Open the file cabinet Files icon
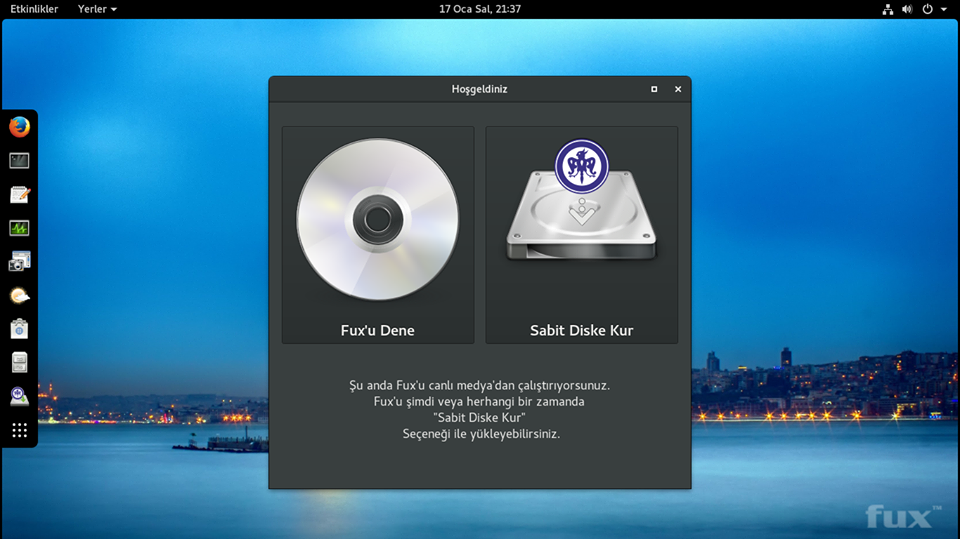960x539 pixels. [x=19, y=362]
